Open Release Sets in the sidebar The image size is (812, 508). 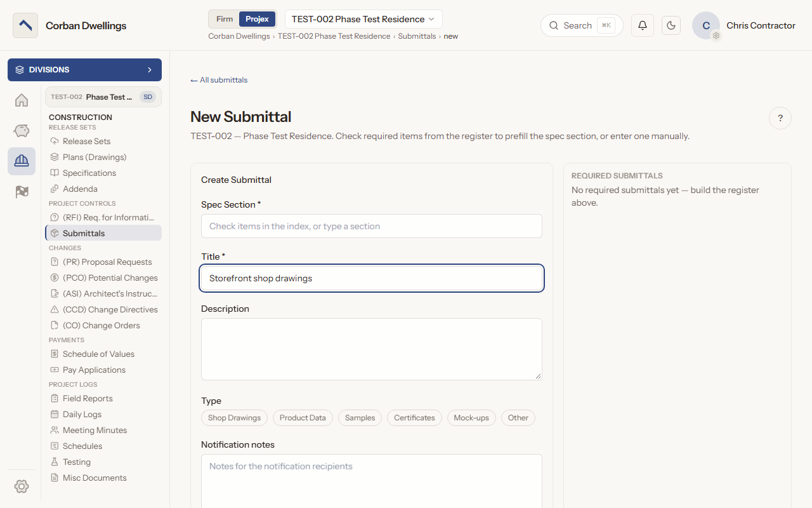point(103,141)
